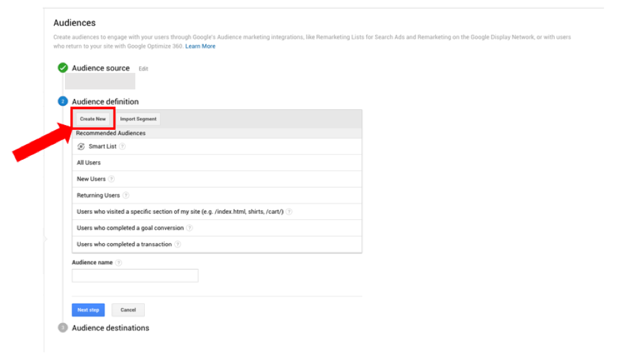Screen dimensions: 641x364
Task: Select users who visited a specific section
Action: click(x=180, y=212)
